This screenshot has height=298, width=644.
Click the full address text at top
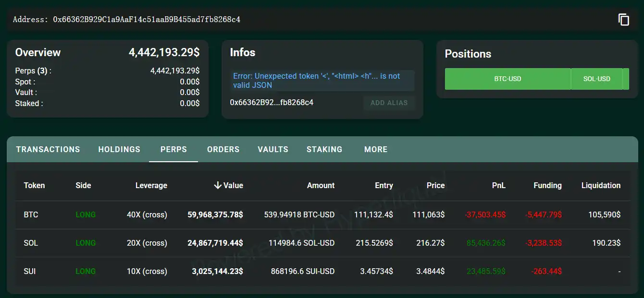[126, 20]
